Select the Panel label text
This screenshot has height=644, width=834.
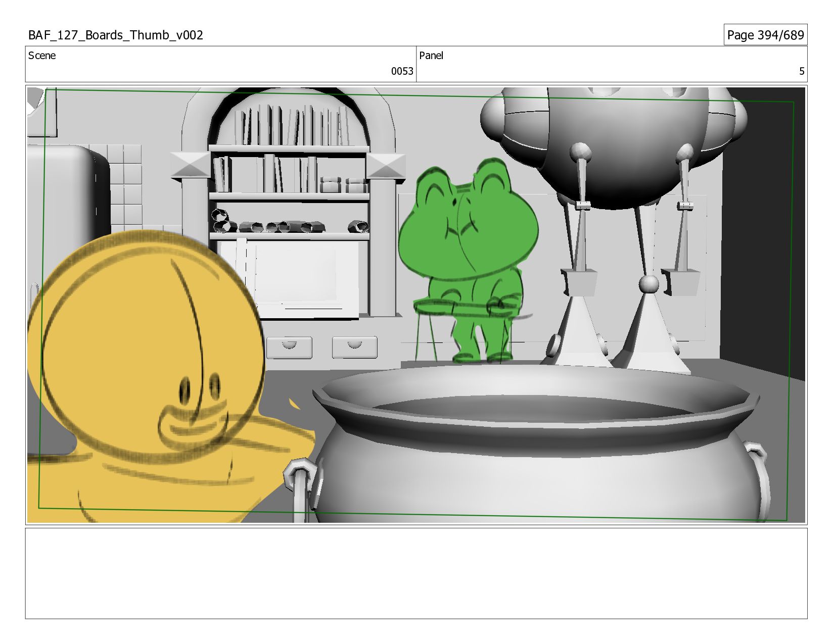(x=431, y=56)
